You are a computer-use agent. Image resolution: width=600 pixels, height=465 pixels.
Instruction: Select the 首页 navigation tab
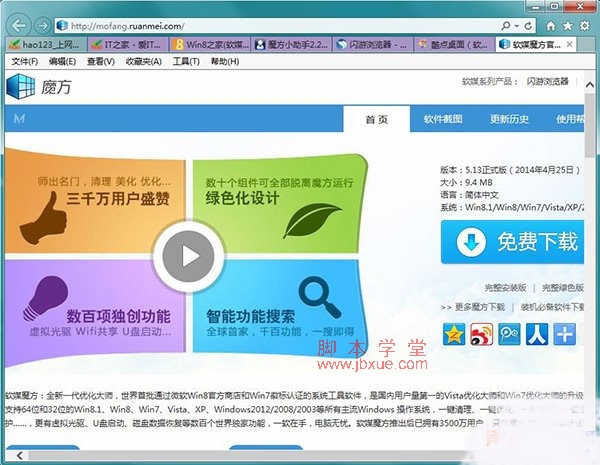(377, 119)
